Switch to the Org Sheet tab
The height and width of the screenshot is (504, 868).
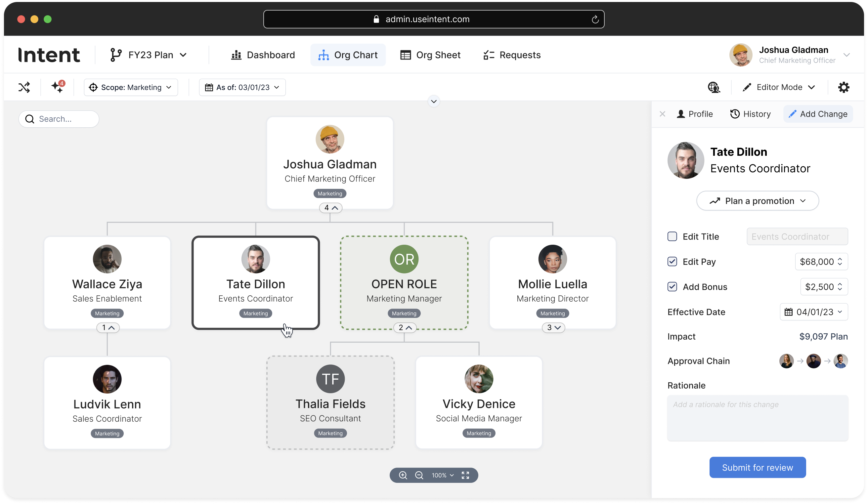tap(430, 55)
